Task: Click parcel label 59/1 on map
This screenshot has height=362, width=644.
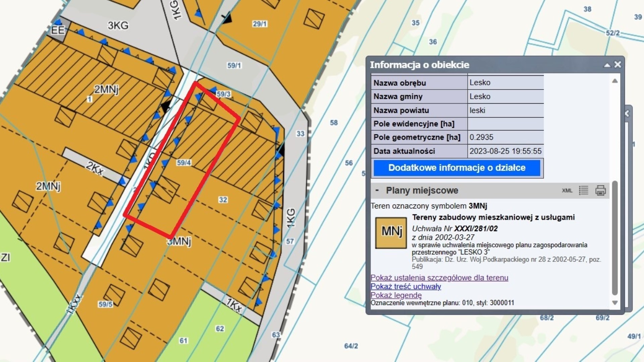Action: [x=234, y=65]
